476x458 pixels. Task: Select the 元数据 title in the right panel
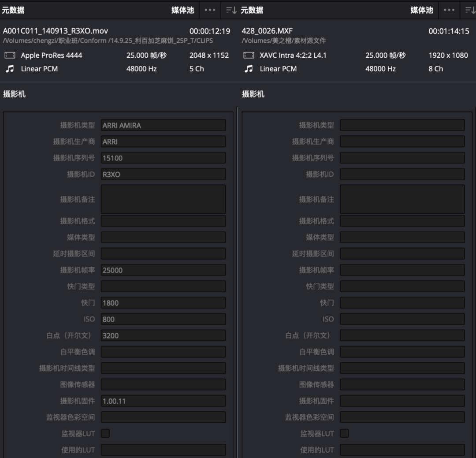[252, 10]
